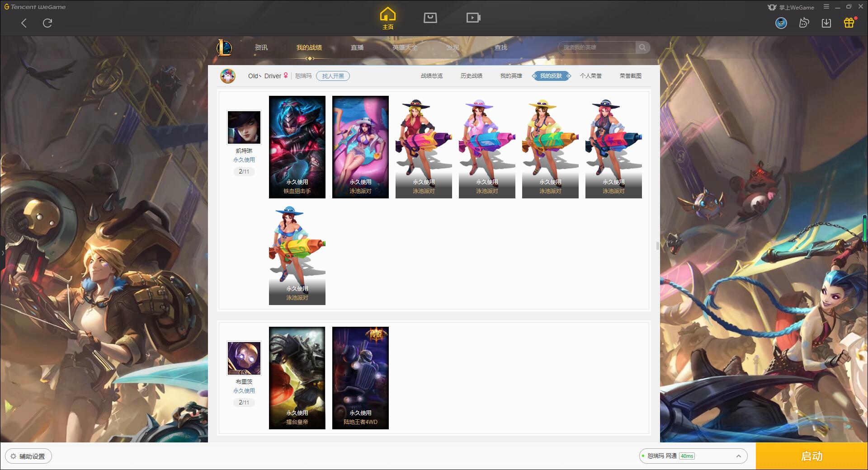Open the 个人荣誉 sub-tab

pyautogui.click(x=591, y=76)
